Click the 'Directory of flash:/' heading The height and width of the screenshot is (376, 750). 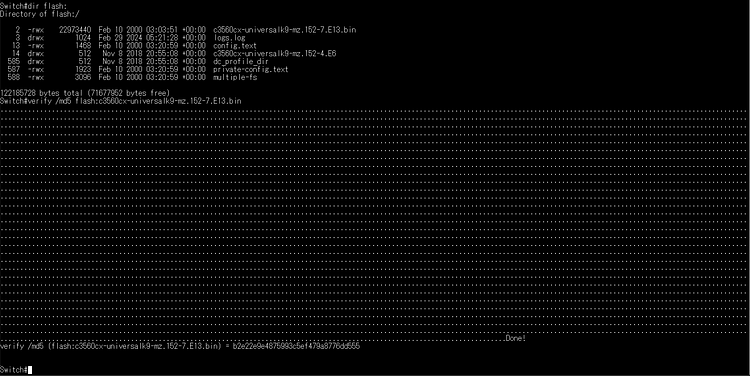tap(40, 14)
